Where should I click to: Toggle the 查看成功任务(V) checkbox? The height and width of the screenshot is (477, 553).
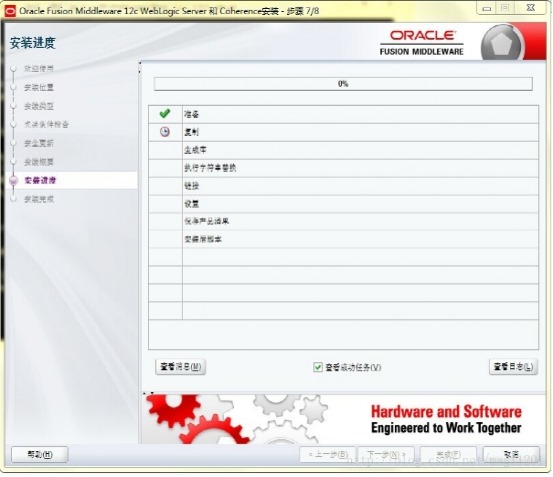tap(317, 367)
